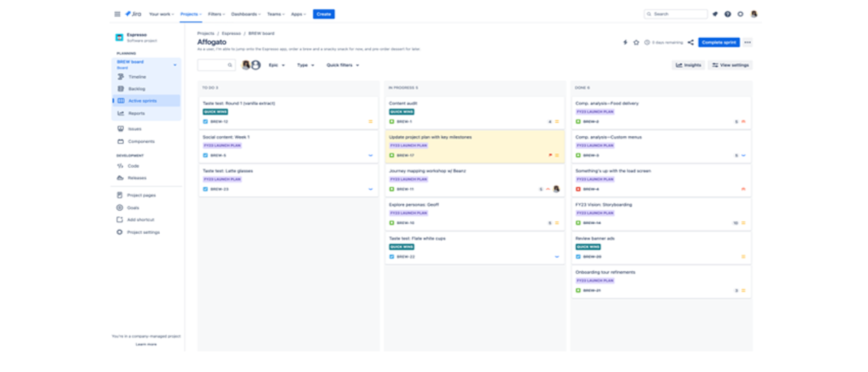Screen dimensions: 868x372
Task: Open the Filters menu
Action: 216,14
